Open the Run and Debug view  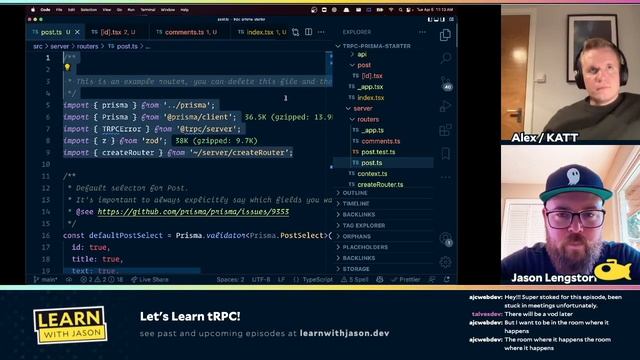[445, 106]
